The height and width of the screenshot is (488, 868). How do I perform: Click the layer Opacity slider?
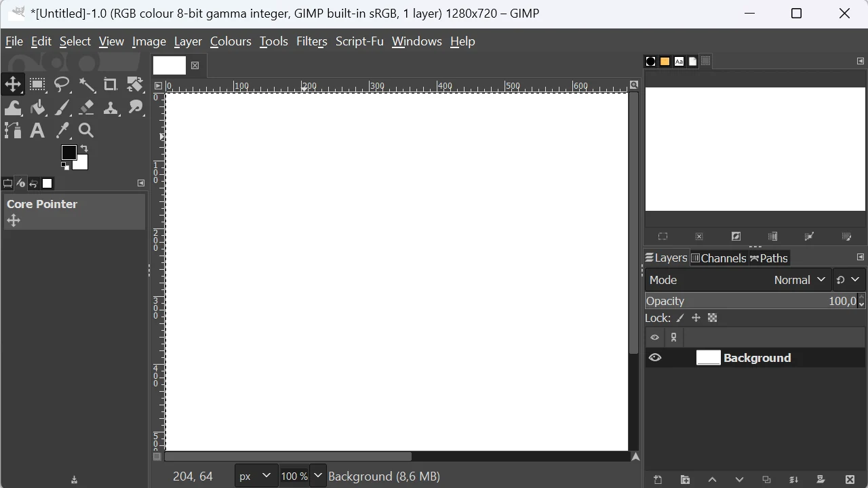[x=751, y=301]
